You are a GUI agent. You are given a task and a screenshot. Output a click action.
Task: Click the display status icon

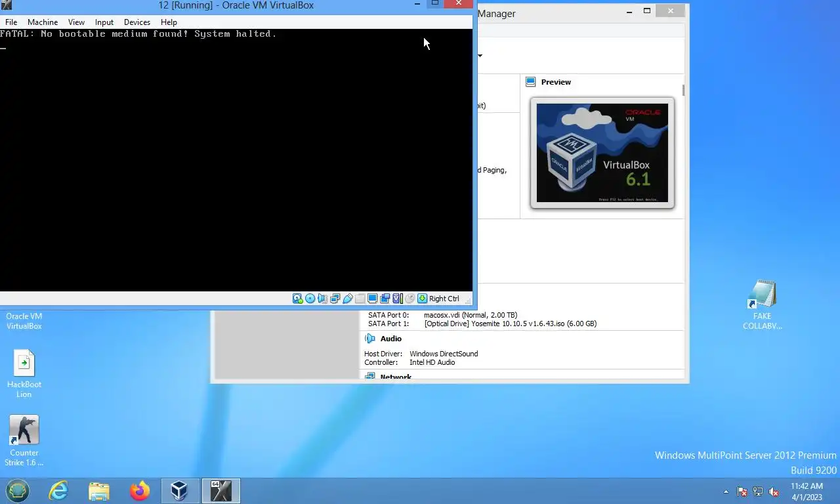tap(373, 299)
